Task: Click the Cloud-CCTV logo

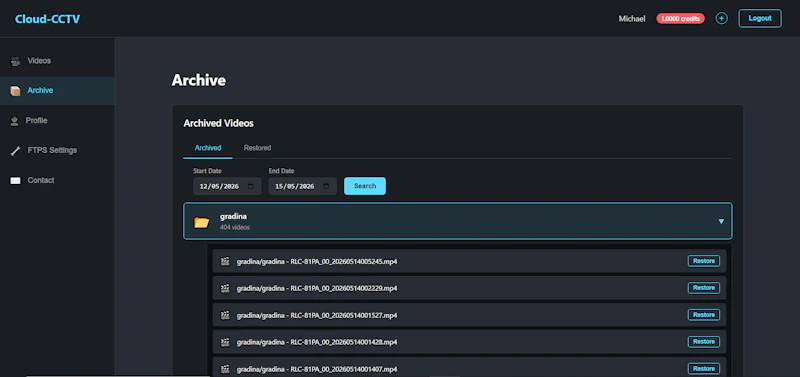Action: pos(47,19)
